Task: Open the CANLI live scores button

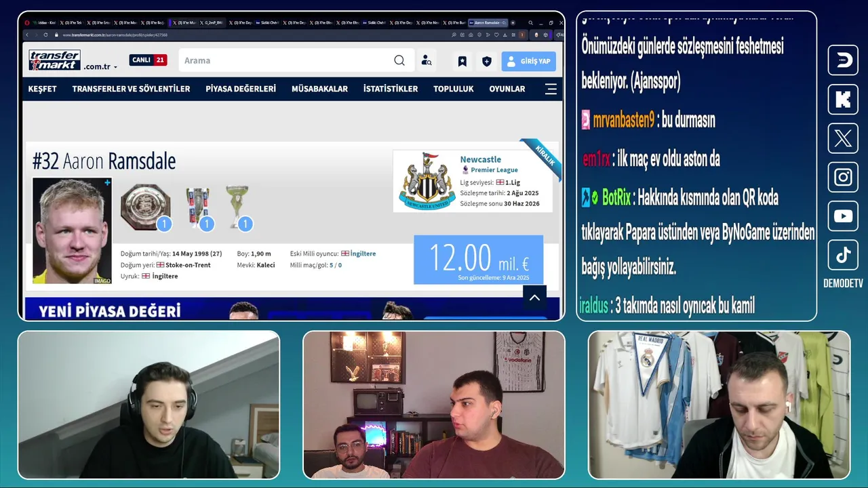Action: point(148,60)
